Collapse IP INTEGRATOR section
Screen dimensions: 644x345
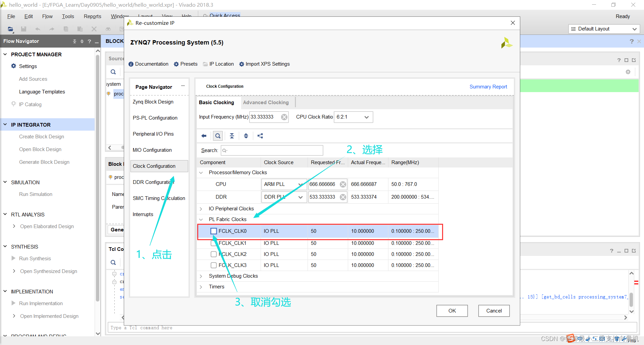click(5, 125)
